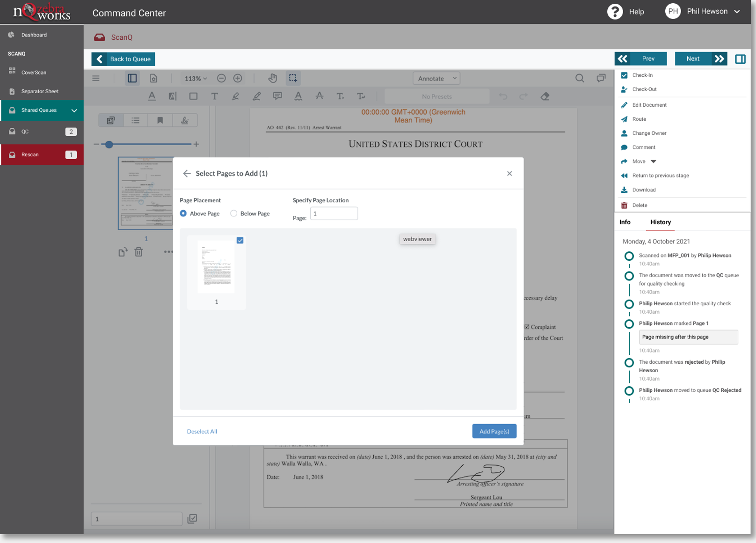This screenshot has width=756, height=543.
Task: Select the Above Page radio button
Action: (183, 213)
